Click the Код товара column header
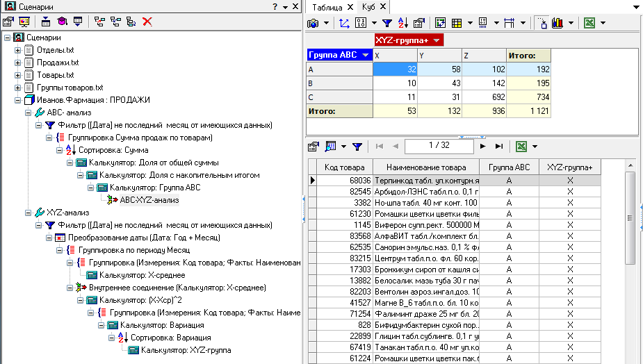The image size is (643, 364). 345,167
